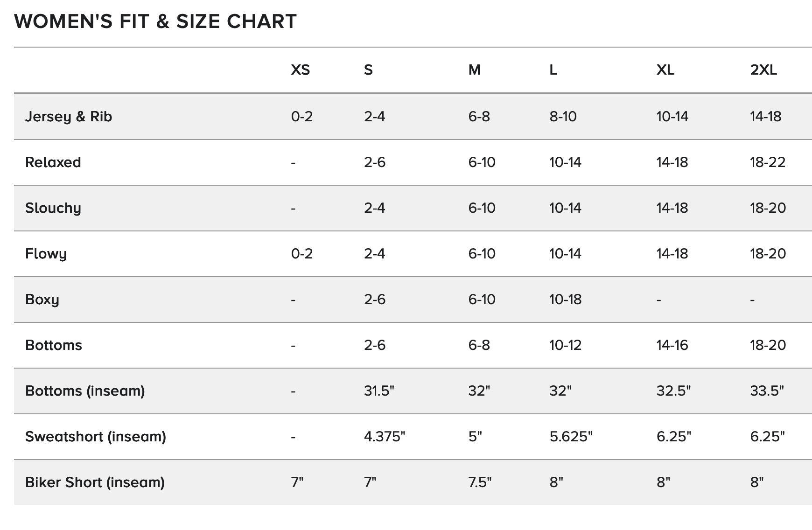
Task: Click the Boxy row label
Action: tap(42, 300)
